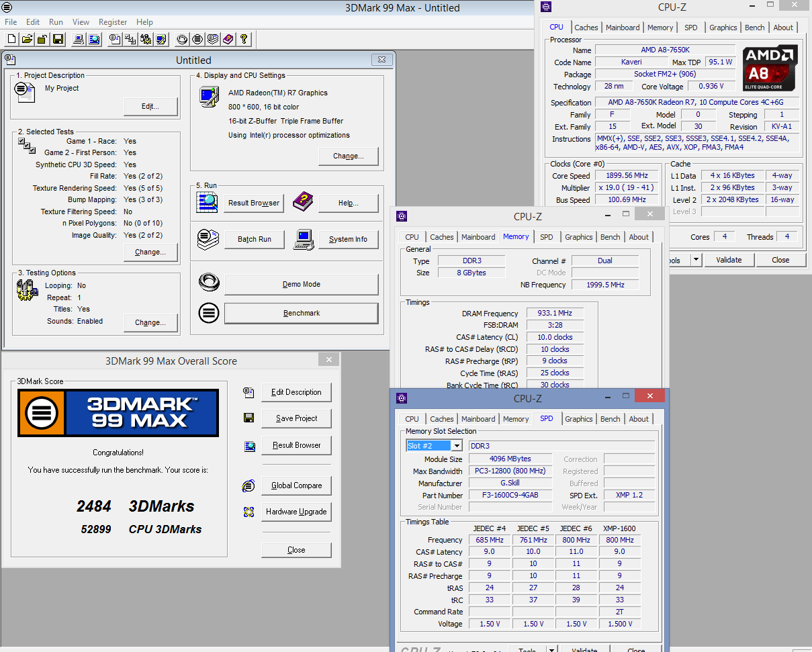812x652 pixels.
Task: Click the Project Description toolbar icon
Action: coord(115,39)
